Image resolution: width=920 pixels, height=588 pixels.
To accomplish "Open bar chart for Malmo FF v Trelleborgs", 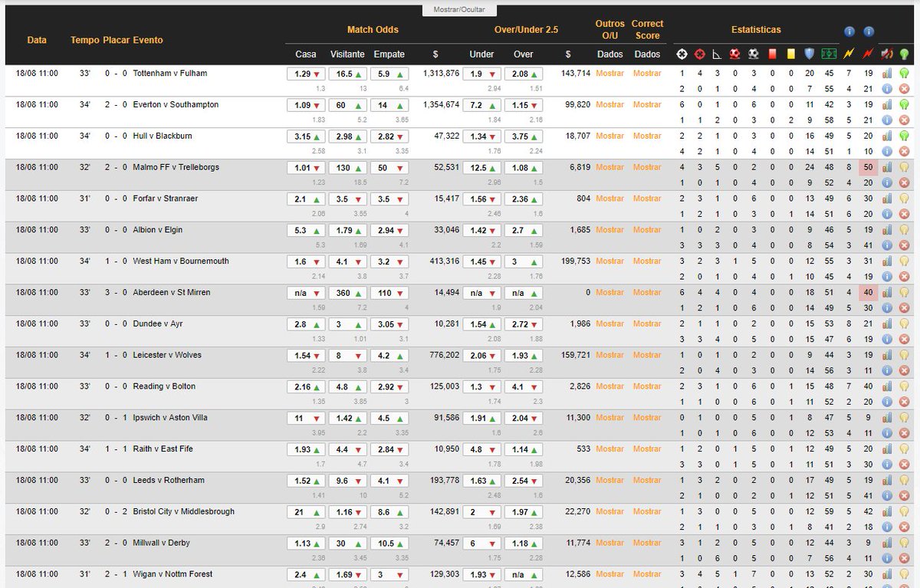I will click(x=886, y=167).
